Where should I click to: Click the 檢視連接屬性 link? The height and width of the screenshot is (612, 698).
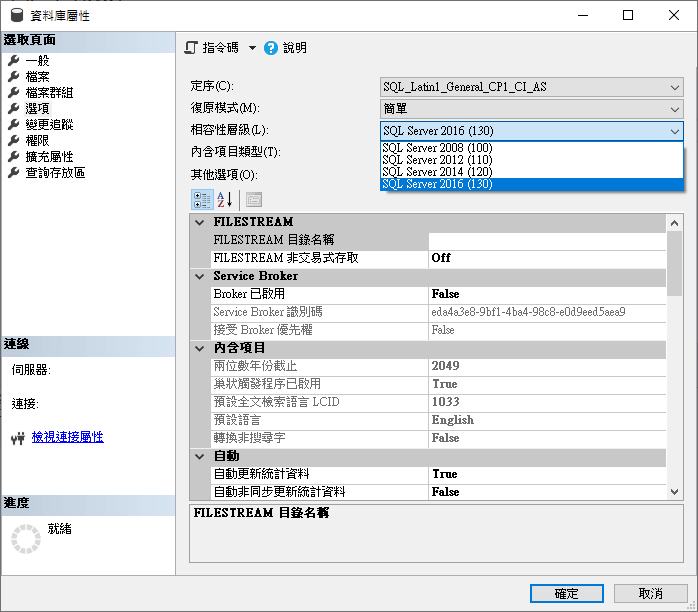click(x=67, y=437)
